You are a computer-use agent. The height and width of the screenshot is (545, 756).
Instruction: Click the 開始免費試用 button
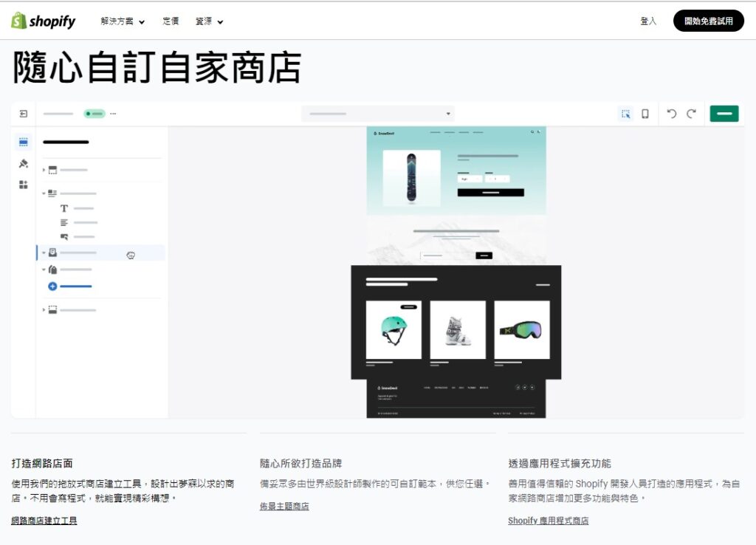[708, 21]
